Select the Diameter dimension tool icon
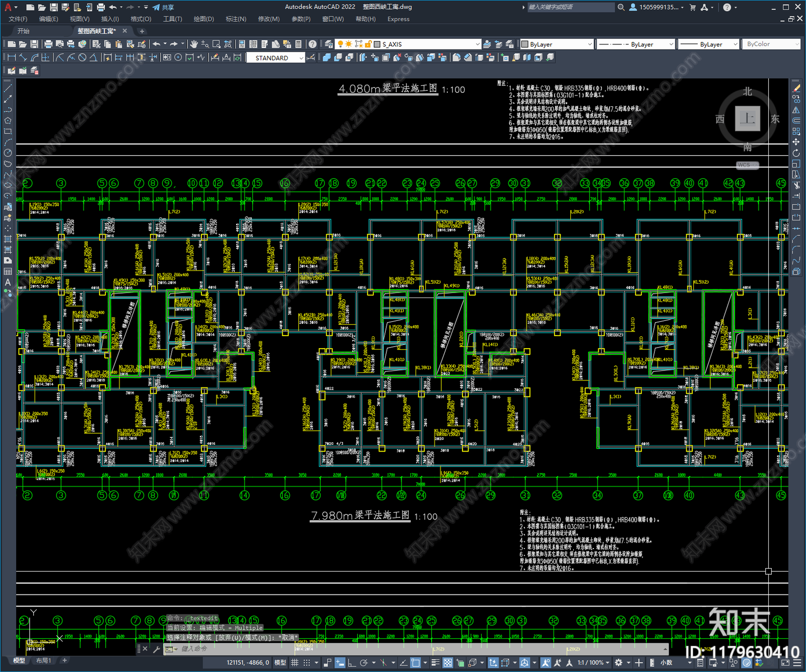Viewport: 806px width, 672px height. pos(82,57)
